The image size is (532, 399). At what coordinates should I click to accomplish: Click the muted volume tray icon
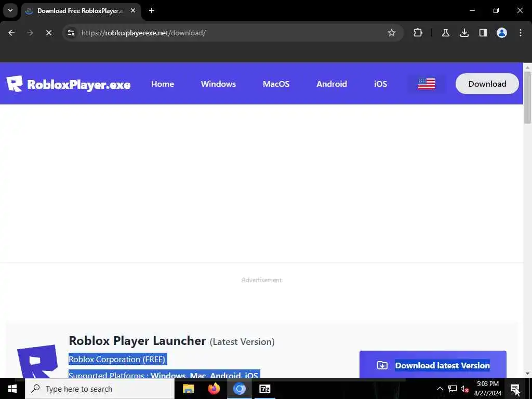[464, 389]
